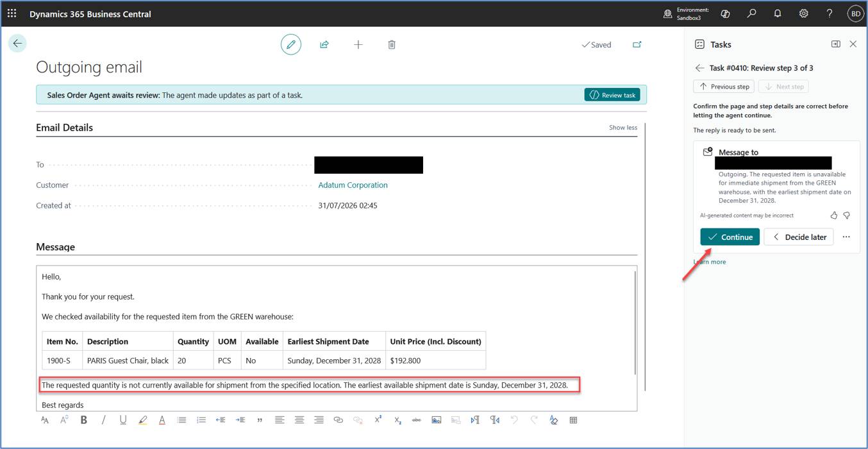
Task: Open the app launcher waffle menu
Action: 12,13
